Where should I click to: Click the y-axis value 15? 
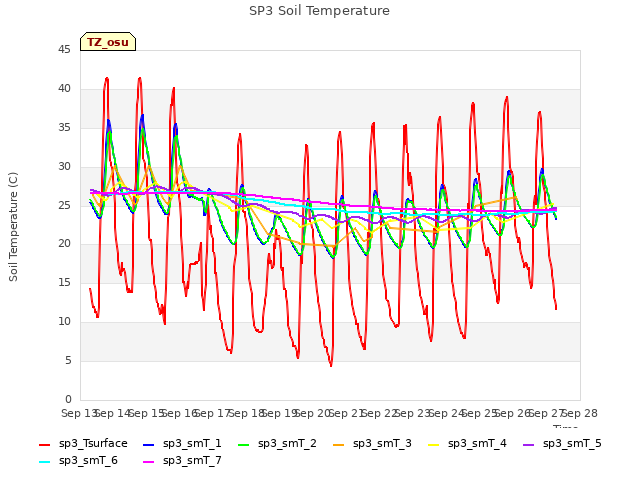64,282
